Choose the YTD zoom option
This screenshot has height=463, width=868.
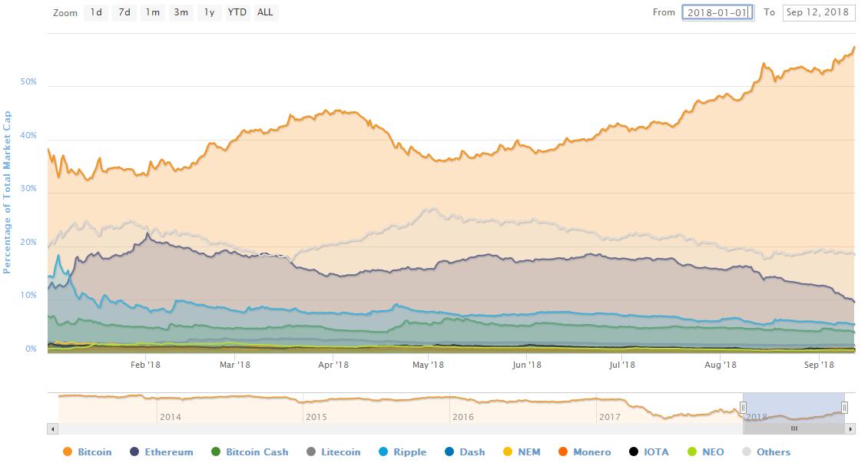pos(237,12)
